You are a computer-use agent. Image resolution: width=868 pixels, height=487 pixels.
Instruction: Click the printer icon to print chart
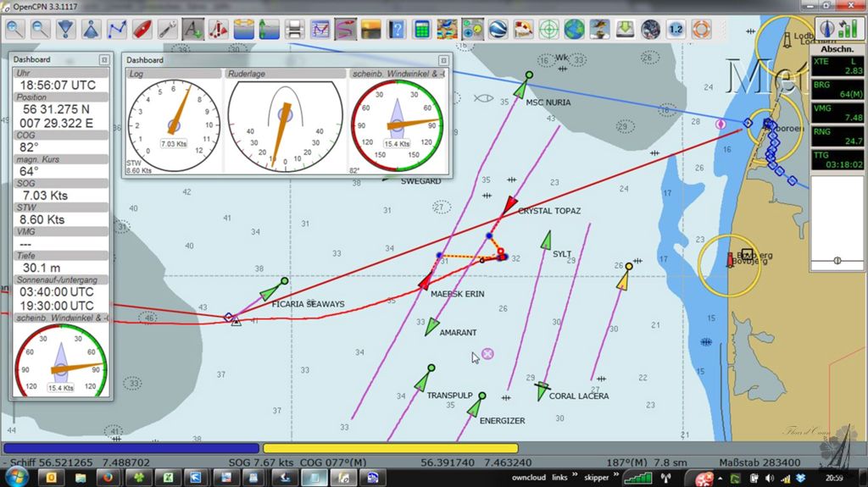294,29
